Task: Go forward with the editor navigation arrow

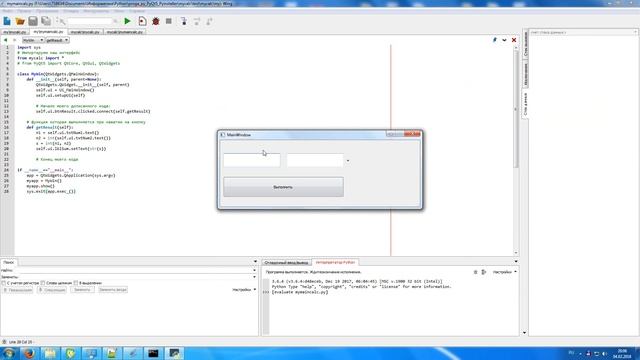Action: pos(15,40)
